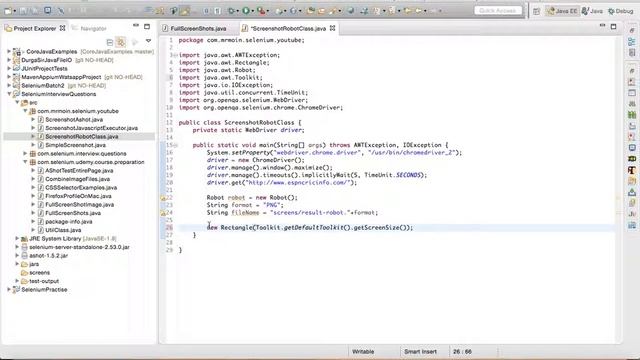Switch to the Java perspective
The image size is (640, 360).
[592, 11]
